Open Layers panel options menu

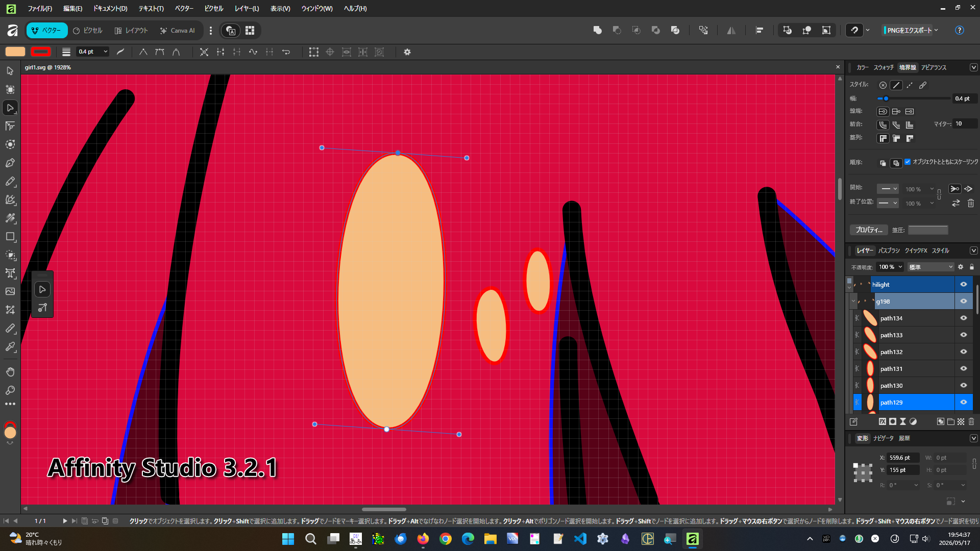coord(973,251)
